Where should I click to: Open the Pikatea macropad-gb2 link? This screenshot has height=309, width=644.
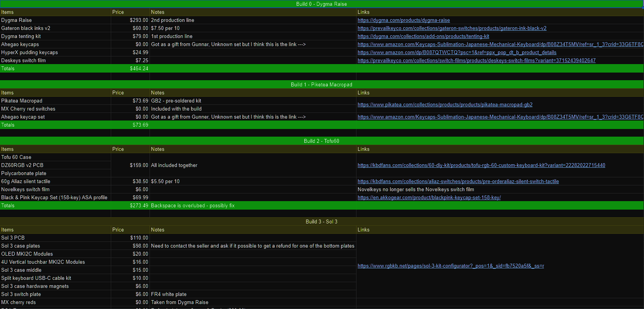[445, 105]
